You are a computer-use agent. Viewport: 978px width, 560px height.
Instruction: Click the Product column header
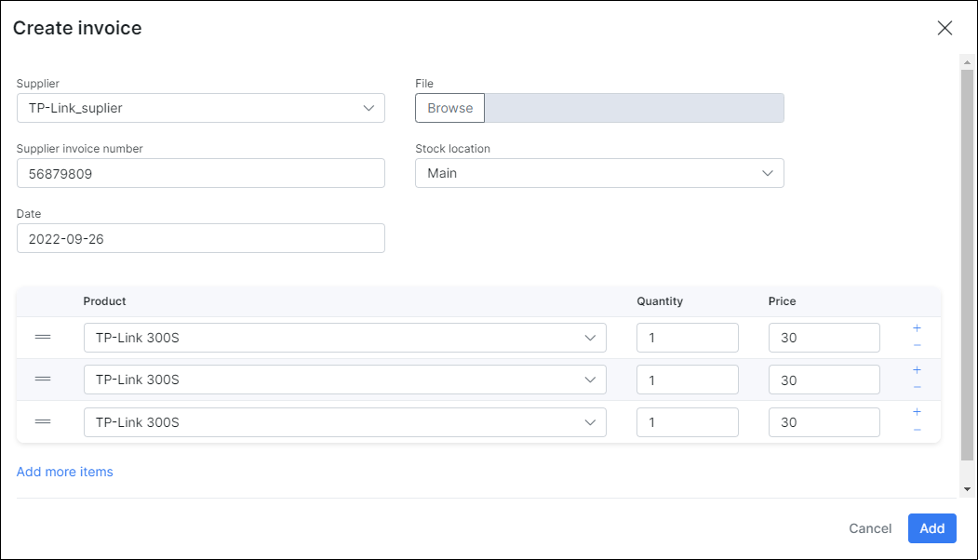point(105,301)
